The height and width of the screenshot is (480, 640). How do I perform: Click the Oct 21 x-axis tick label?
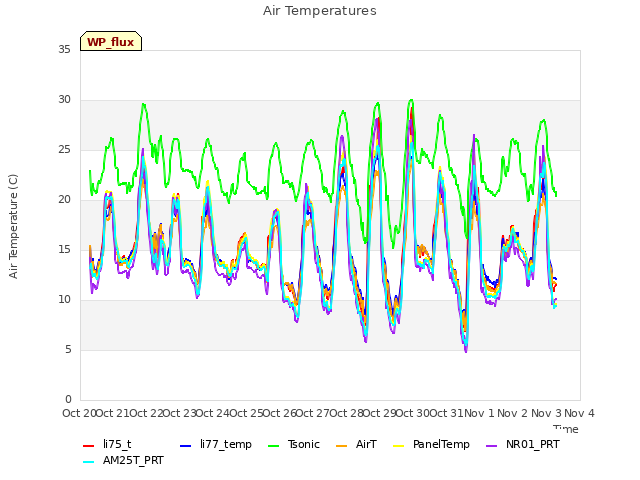pyautogui.click(x=113, y=413)
